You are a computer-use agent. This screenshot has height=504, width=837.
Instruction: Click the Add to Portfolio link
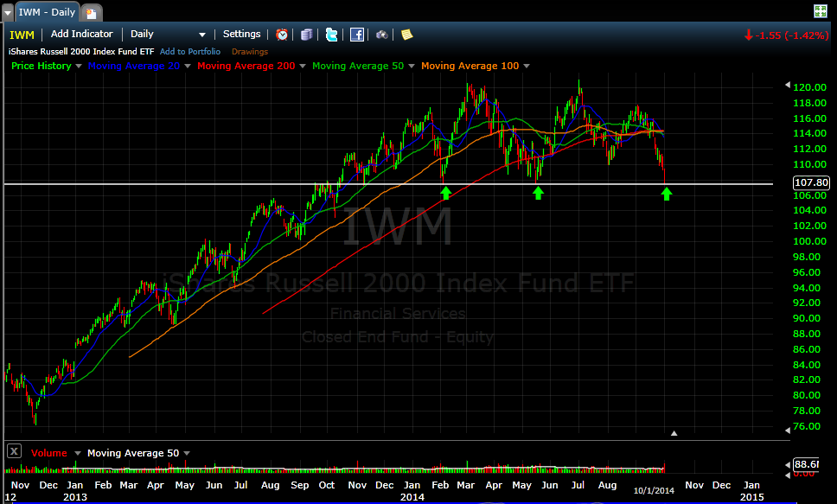[190, 51]
